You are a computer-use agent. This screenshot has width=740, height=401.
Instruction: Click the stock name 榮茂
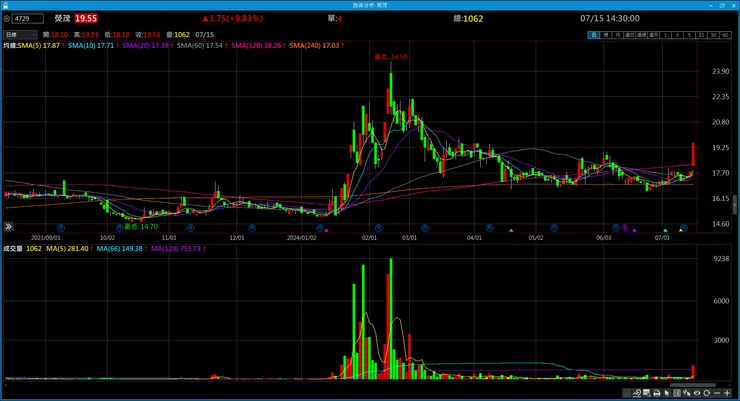point(62,18)
